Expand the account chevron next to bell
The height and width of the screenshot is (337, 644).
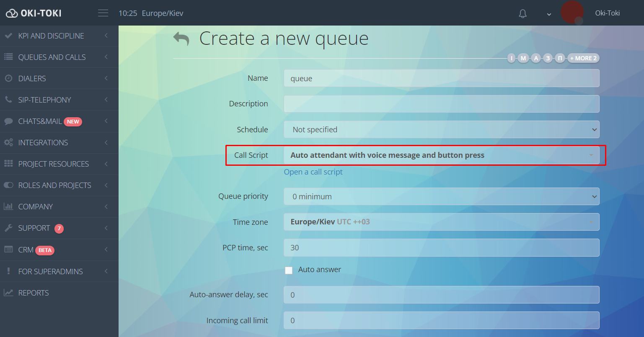point(549,14)
